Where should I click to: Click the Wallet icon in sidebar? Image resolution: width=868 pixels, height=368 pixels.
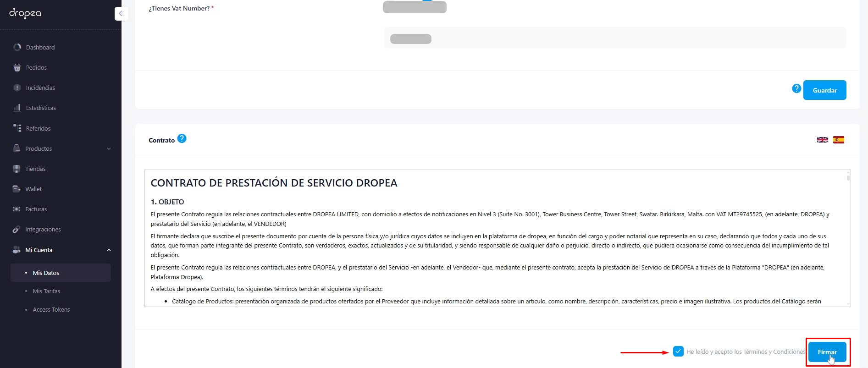click(x=17, y=189)
